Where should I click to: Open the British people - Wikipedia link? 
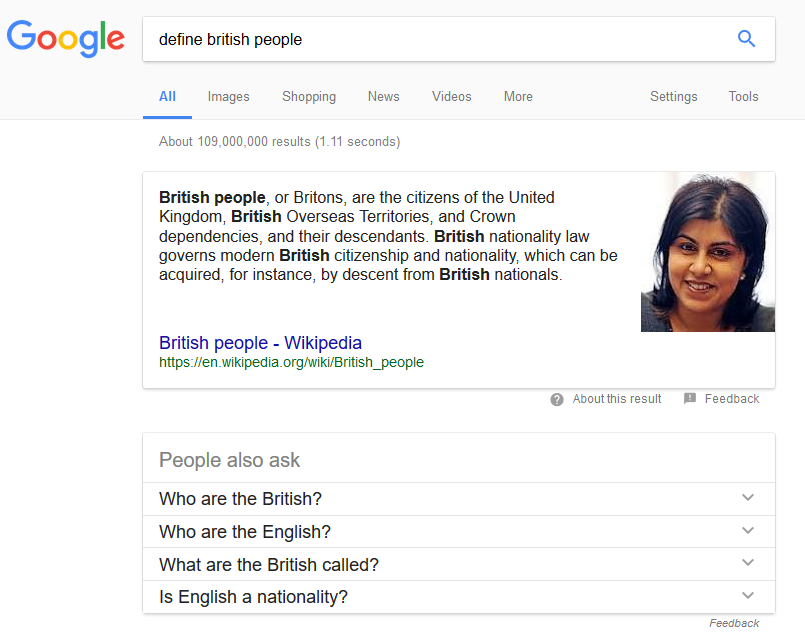pyautogui.click(x=260, y=343)
